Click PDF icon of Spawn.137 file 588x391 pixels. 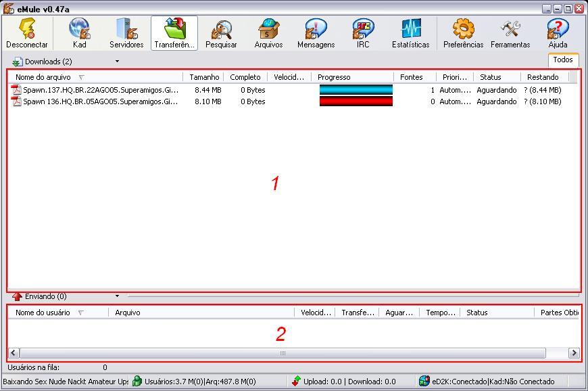[16, 90]
